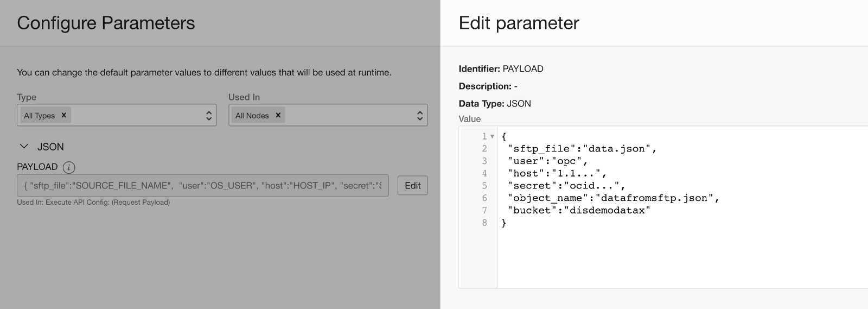Click the PAYLOAD info icon
Screen dimensions: 868x309
coord(69,167)
